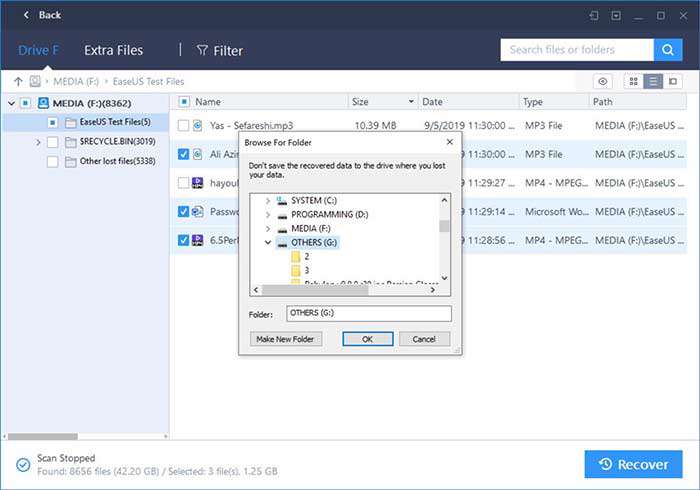700x490 pixels.
Task: Open the Extra Files tab
Action: point(114,50)
